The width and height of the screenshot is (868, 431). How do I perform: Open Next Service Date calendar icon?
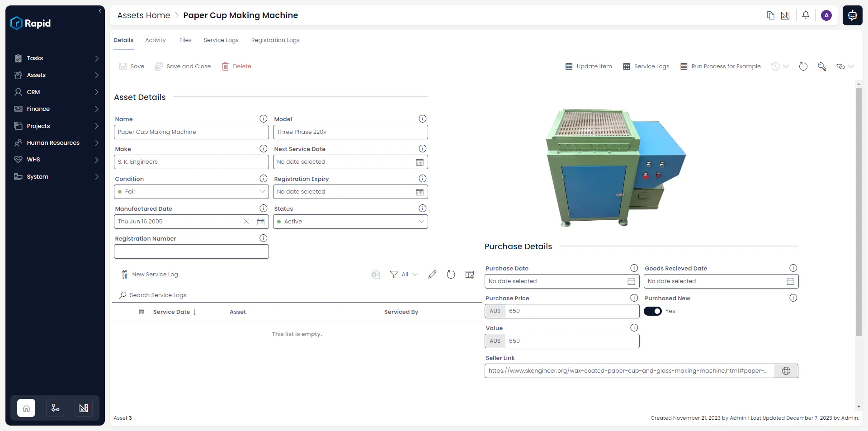420,162
